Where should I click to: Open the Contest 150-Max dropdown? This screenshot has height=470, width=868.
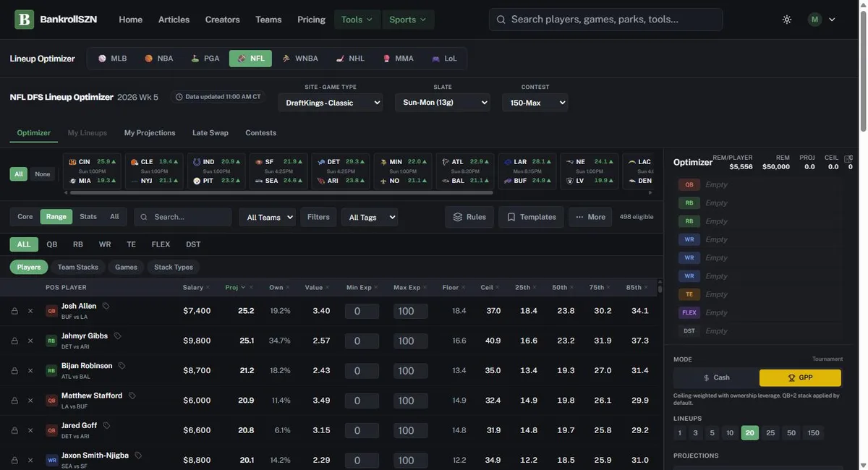click(x=535, y=103)
